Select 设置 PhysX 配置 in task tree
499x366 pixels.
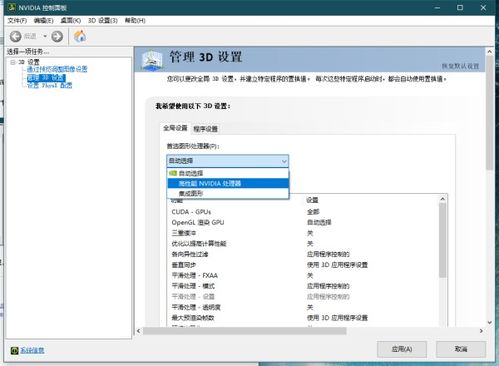(49, 86)
